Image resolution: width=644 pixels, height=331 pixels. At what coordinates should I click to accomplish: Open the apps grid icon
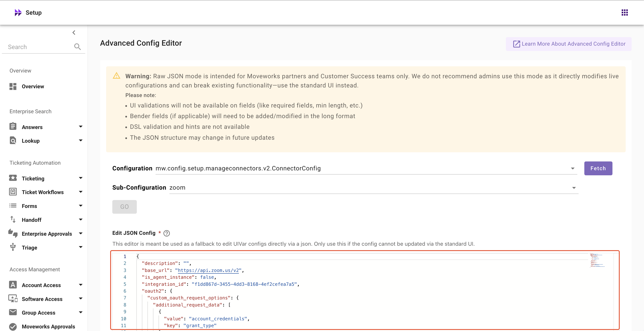[x=624, y=13]
